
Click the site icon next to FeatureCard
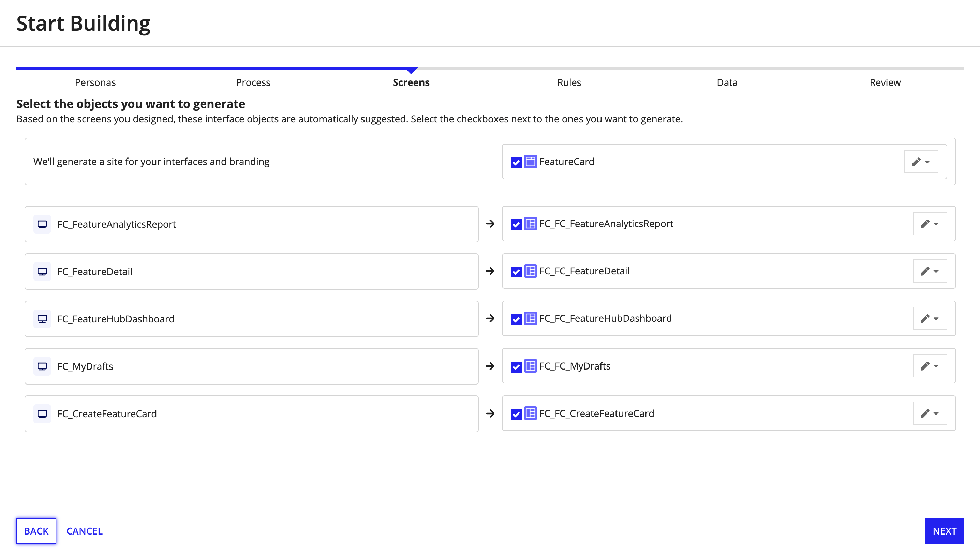(530, 162)
